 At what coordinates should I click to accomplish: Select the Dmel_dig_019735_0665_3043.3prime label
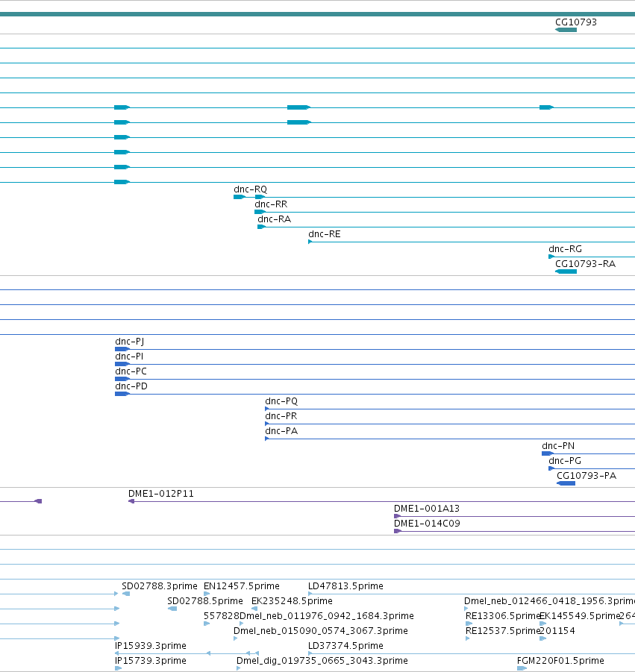coord(322,661)
